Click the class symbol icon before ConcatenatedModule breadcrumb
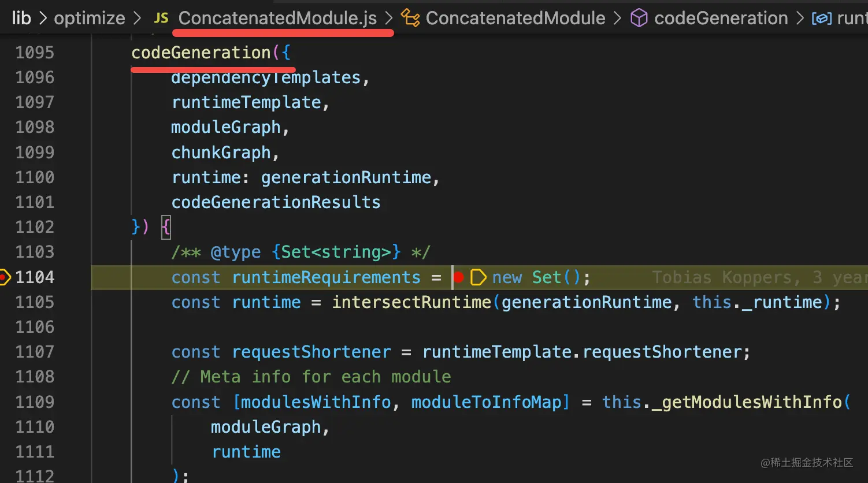The width and height of the screenshot is (868, 483). click(410, 18)
